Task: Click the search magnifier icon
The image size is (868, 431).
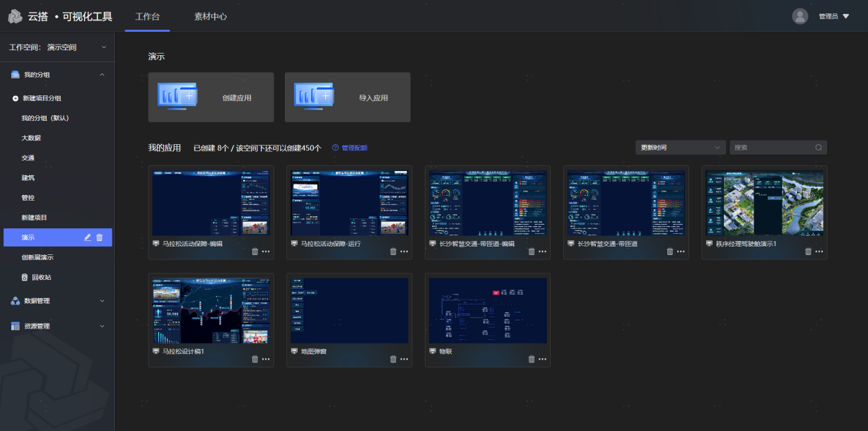Action: pos(819,148)
